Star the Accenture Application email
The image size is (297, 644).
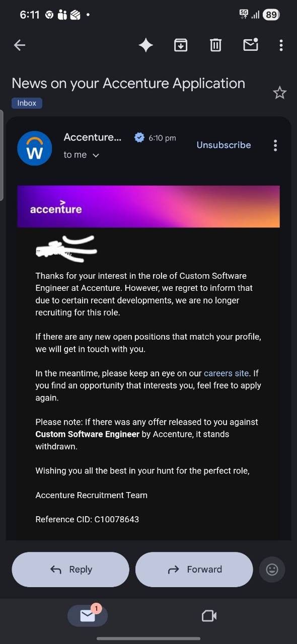[279, 93]
